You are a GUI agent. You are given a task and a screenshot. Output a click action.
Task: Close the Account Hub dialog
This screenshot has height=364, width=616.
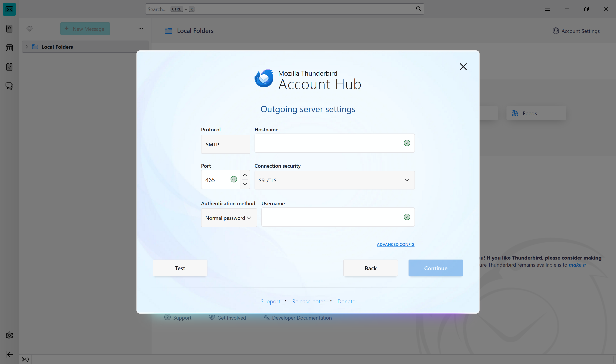463,67
